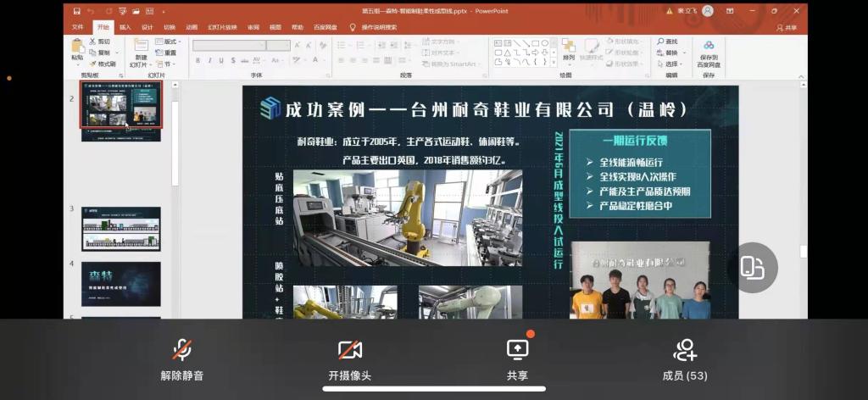Switch to the 动画 ribbon tab

click(x=192, y=27)
